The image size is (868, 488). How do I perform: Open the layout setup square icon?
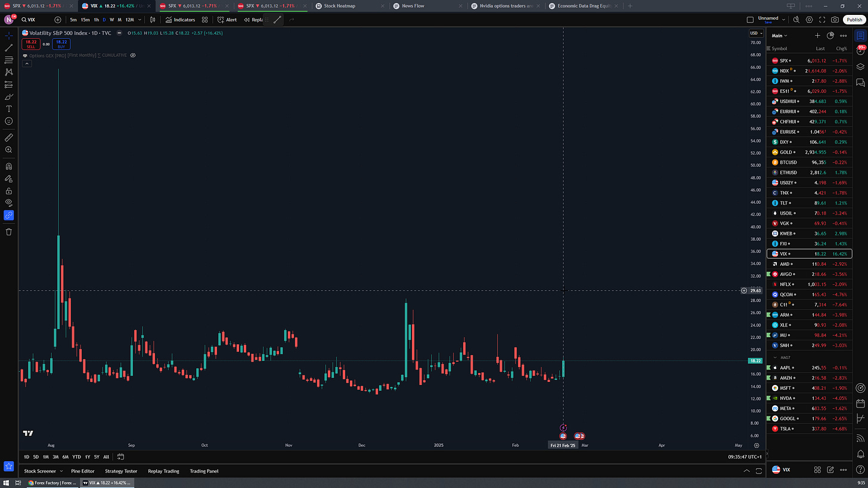[750, 20]
